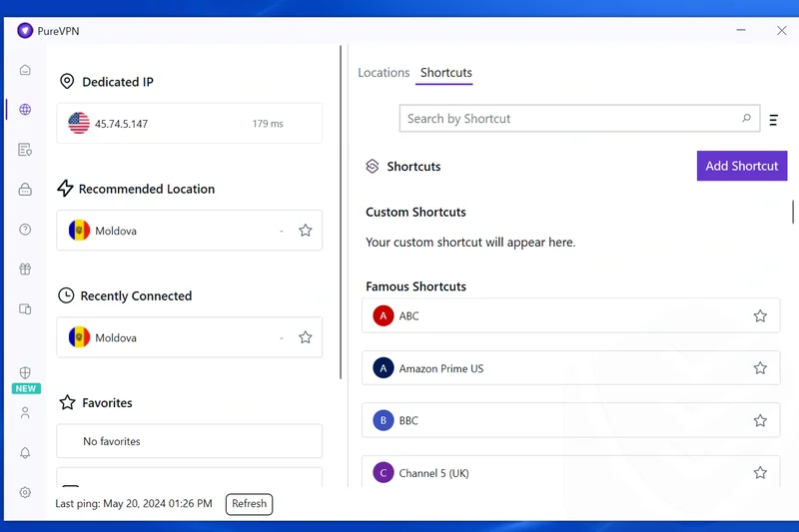This screenshot has height=532, width=799.
Task: Open the help question mark icon
Action: coord(25,230)
